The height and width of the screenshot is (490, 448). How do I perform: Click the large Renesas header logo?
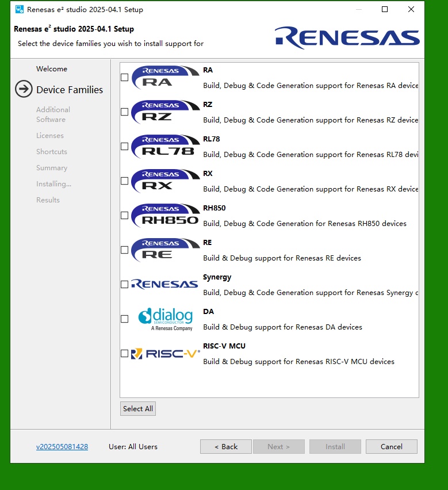pyautogui.click(x=347, y=38)
